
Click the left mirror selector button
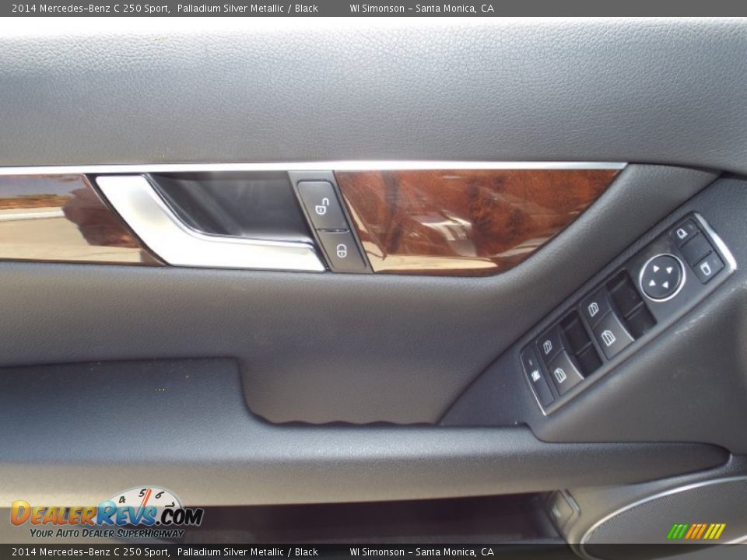click(x=681, y=235)
